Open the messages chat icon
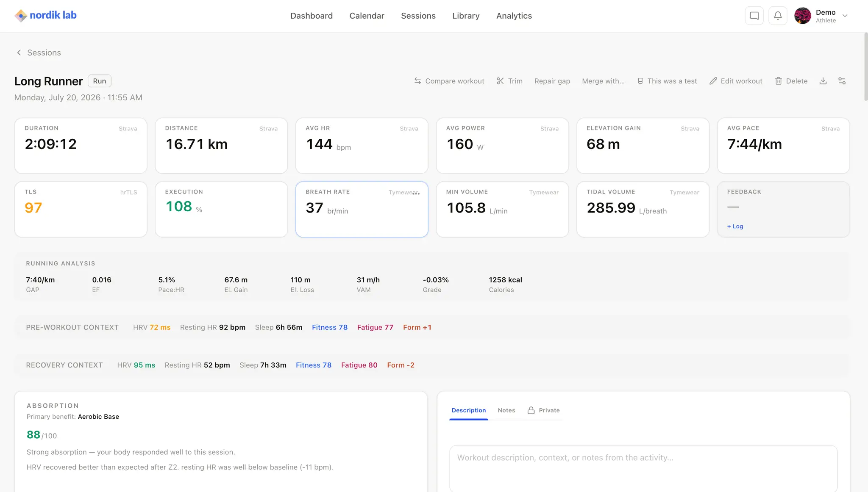The height and width of the screenshot is (492, 868). (754, 16)
